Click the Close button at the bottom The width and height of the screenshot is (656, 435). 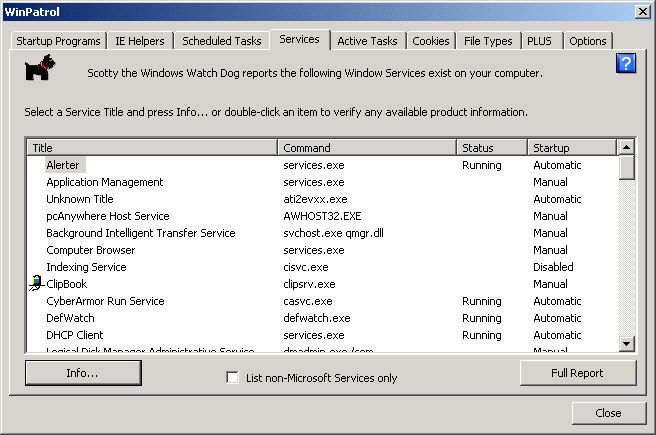coord(609,413)
